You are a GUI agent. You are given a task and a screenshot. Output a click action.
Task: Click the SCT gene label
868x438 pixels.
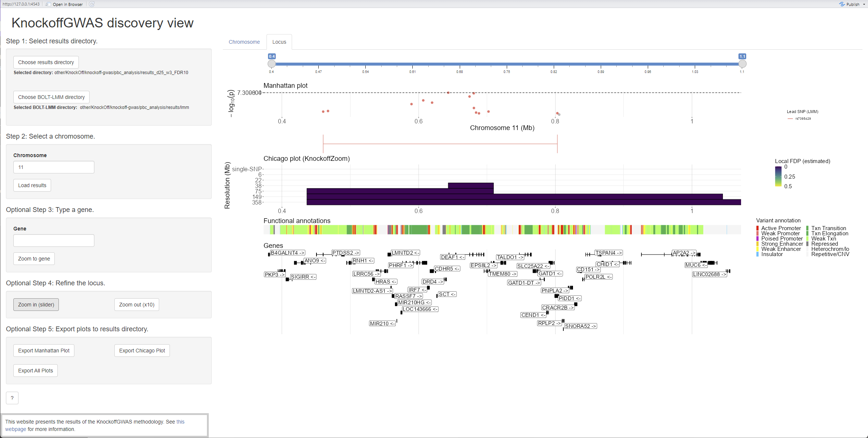tap(447, 294)
